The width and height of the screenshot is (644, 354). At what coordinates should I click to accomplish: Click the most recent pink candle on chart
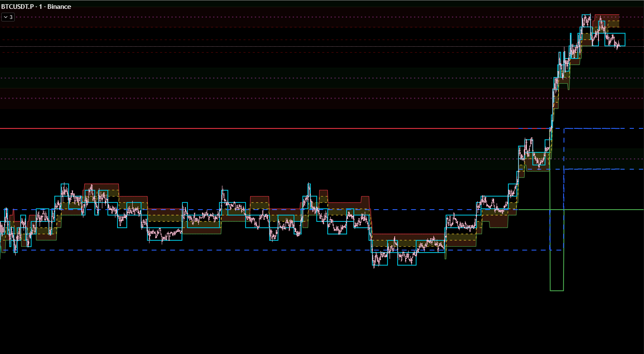click(618, 46)
